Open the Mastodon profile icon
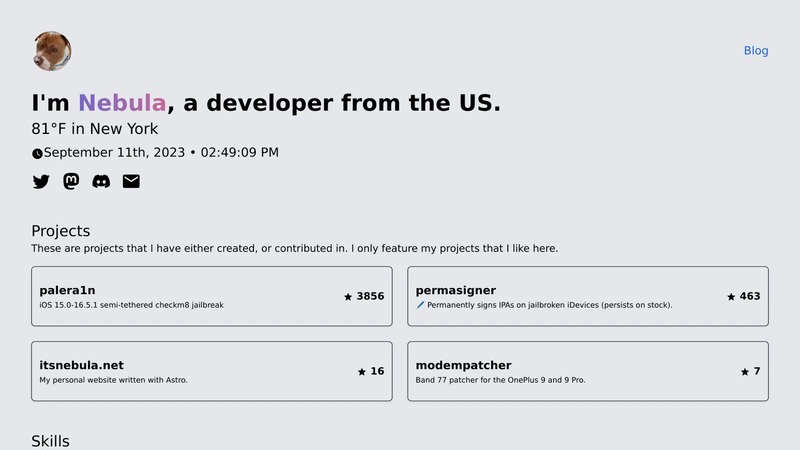The height and width of the screenshot is (450, 800). click(71, 181)
